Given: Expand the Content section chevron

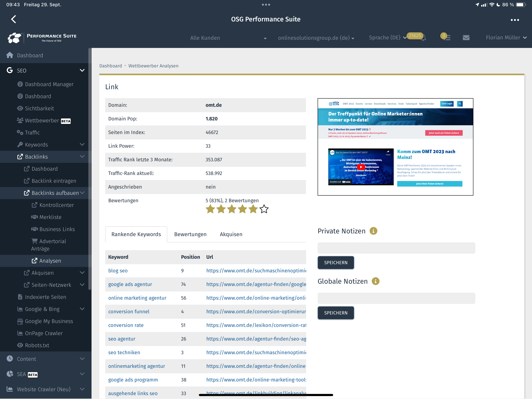Looking at the screenshot, I should [x=82, y=358].
